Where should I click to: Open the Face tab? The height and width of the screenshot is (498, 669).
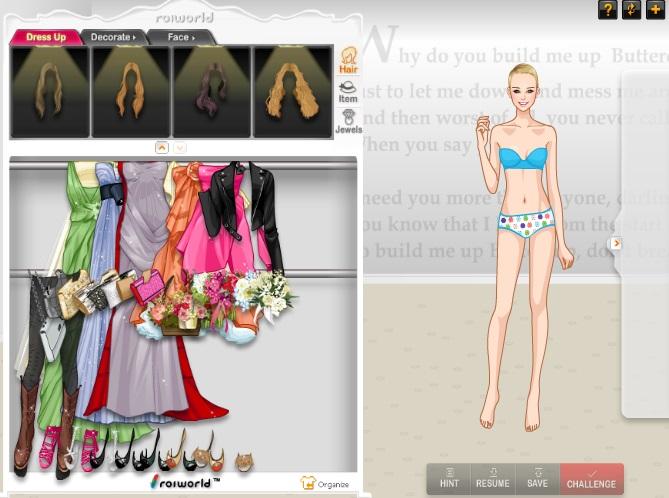pos(181,37)
